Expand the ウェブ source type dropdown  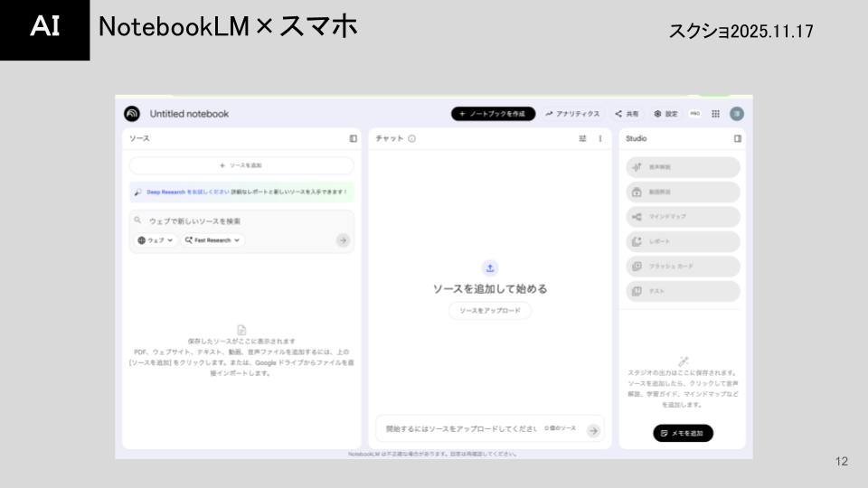coord(155,240)
